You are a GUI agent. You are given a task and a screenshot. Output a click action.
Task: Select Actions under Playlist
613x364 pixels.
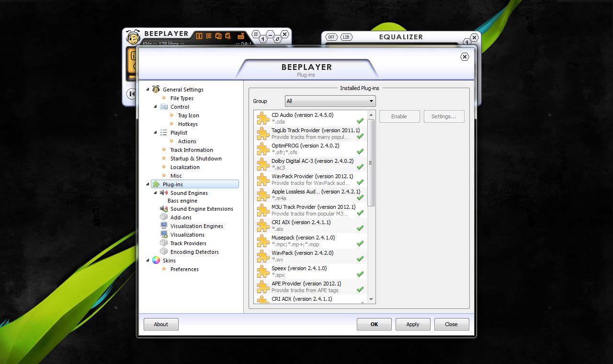tap(187, 141)
